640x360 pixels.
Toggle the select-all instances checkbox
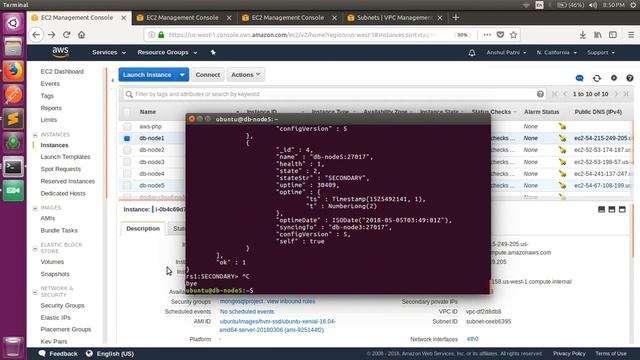[127, 112]
